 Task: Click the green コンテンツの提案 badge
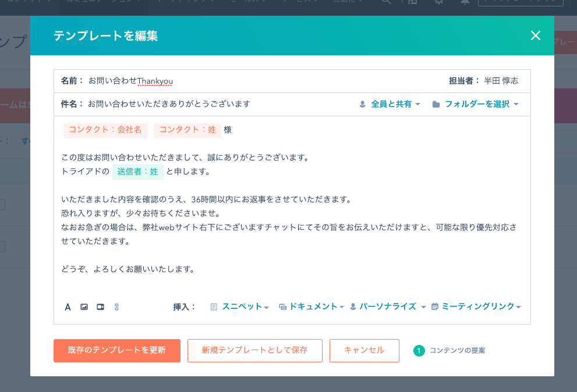pyautogui.click(x=419, y=351)
